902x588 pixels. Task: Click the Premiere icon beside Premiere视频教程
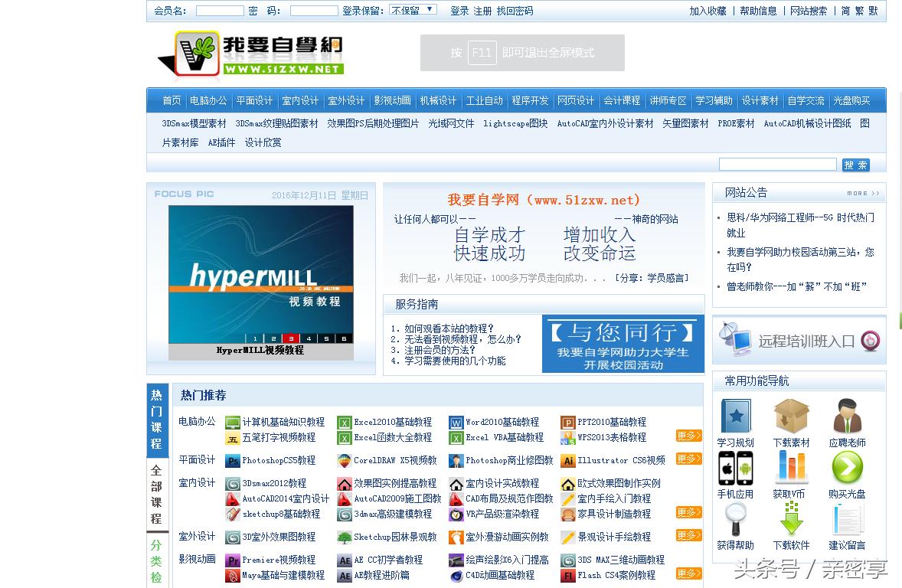pyautogui.click(x=233, y=560)
